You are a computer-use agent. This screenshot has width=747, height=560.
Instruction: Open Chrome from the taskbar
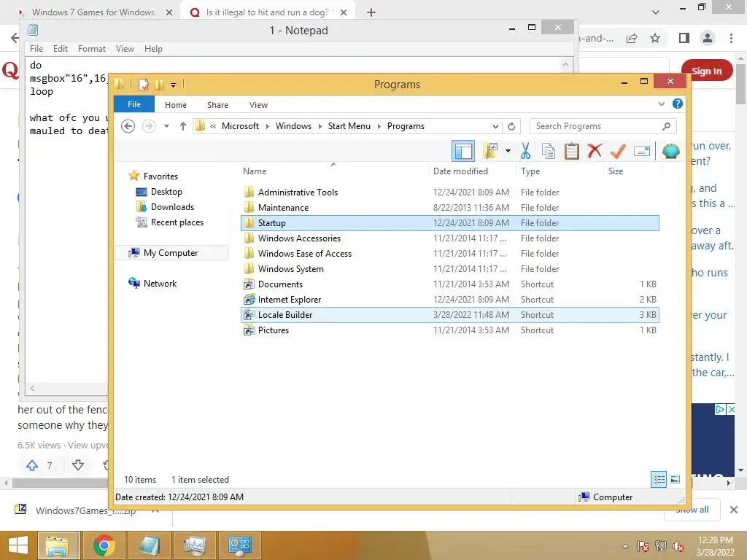pos(104,545)
